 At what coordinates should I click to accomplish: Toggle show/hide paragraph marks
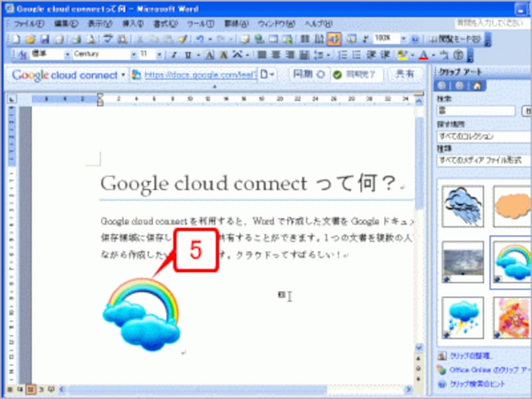[365, 39]
